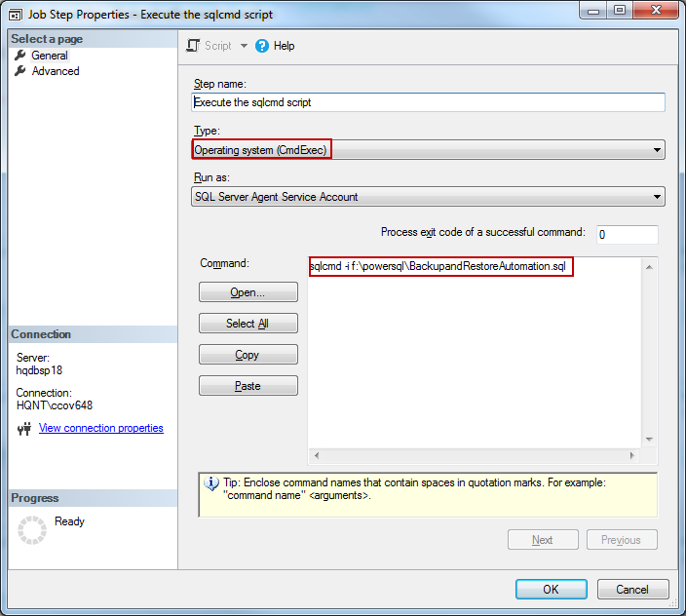Click the Help question mark icon
The image size is (686, 616).
pyautogui.click(x=262, y=46)
